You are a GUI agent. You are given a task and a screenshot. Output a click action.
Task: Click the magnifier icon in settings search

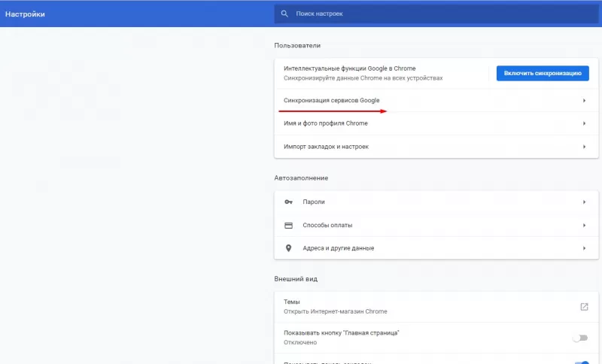coord(284,14)
